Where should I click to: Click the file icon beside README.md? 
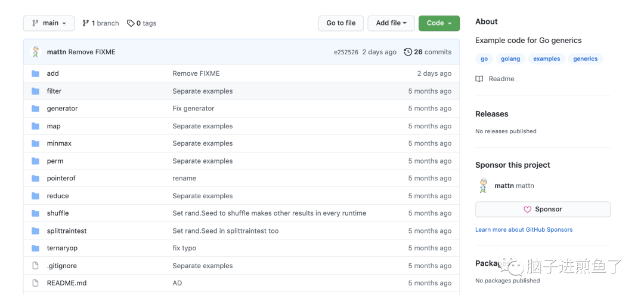[35, 283]
